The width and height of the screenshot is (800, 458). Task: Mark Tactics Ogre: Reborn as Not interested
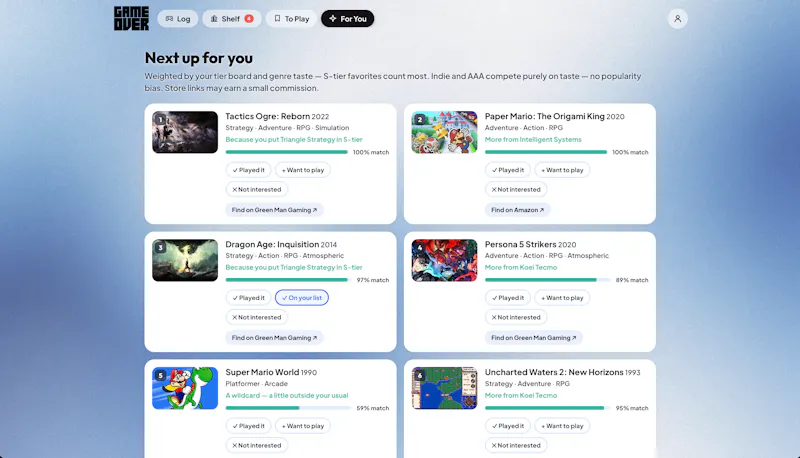coord(257,189)
